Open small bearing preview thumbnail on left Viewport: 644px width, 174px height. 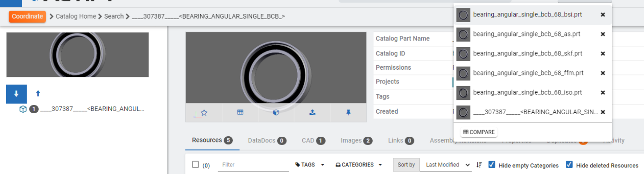coord(77,55)
